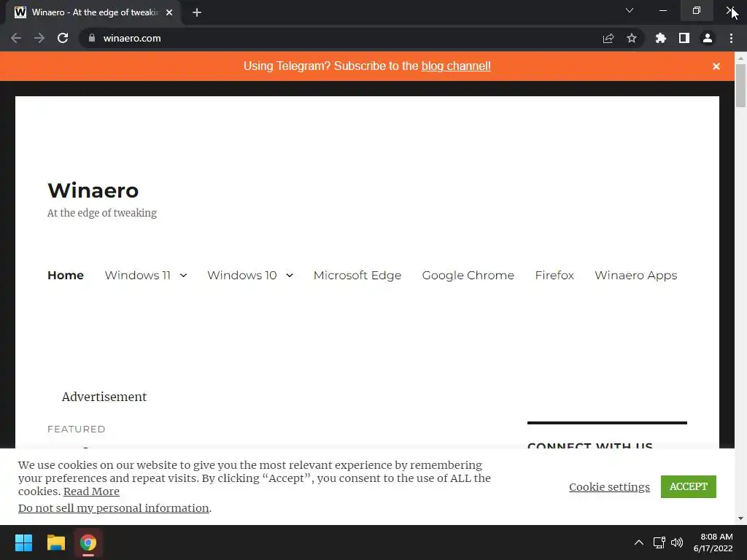This screenshot has width=747, height=560.
Task: Open the Extensions puzzle icon
Action: [660, 38]
